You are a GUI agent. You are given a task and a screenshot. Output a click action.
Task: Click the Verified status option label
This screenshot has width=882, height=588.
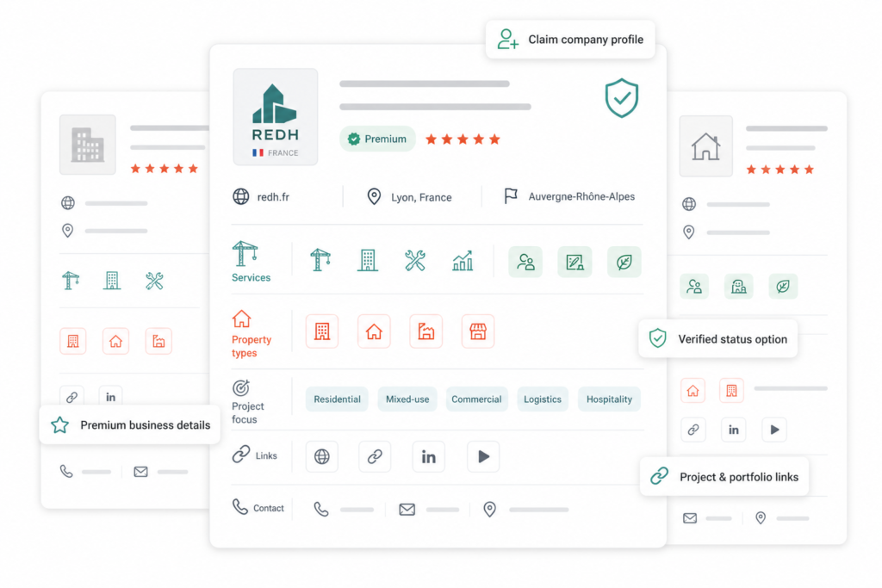click(x=732, y=339)
